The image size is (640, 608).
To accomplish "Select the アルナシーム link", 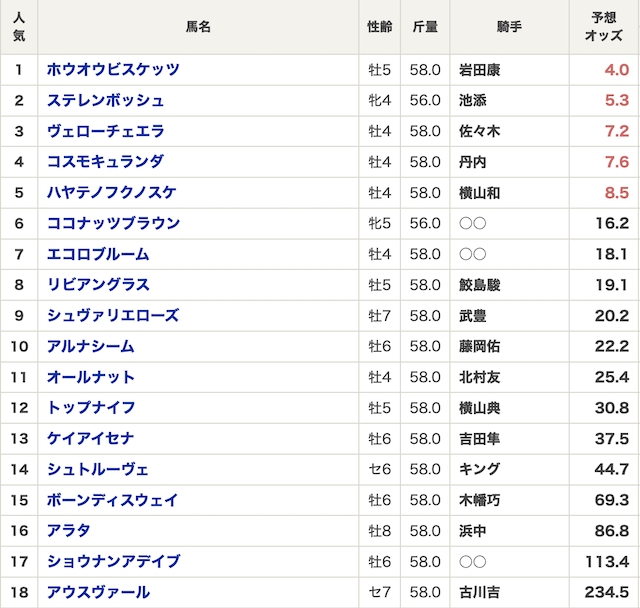I will point(91,346).
